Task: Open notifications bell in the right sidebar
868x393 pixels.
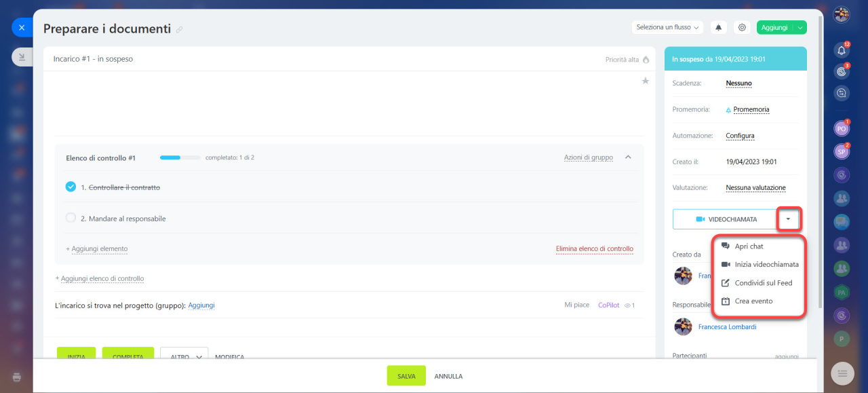Action: (x=842, y=50)
